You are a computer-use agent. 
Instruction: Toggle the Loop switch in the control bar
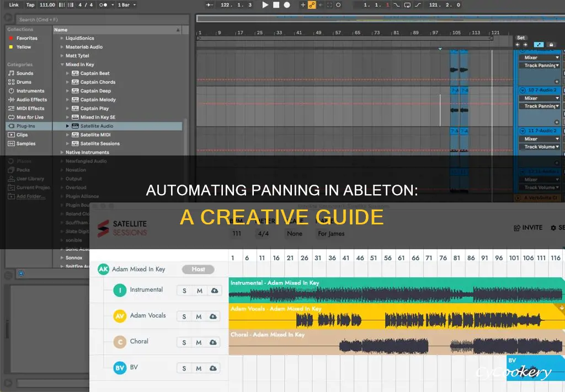tap(407, 4)
